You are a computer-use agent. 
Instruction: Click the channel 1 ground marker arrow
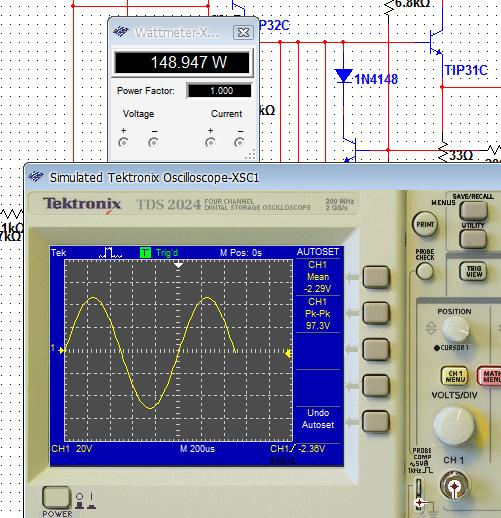click(x=61, y=350)
